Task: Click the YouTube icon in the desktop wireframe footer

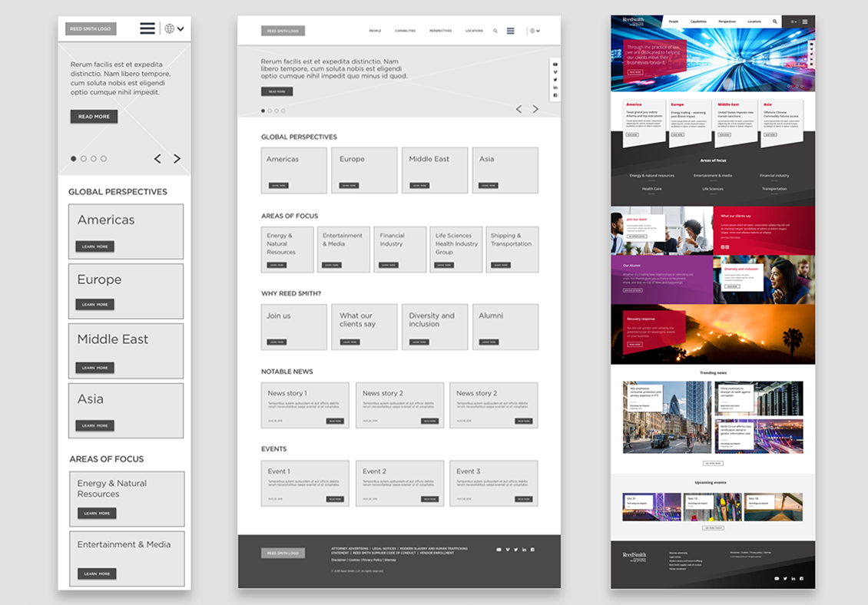Action: [x=499, y=550]
